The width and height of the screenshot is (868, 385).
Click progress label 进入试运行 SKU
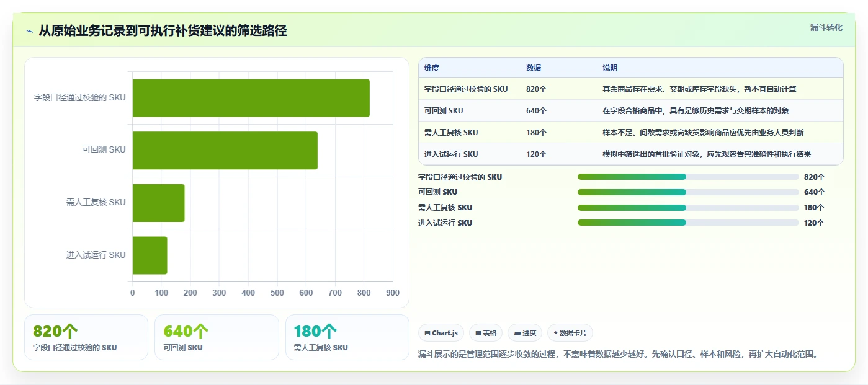(x=445, y=223)
